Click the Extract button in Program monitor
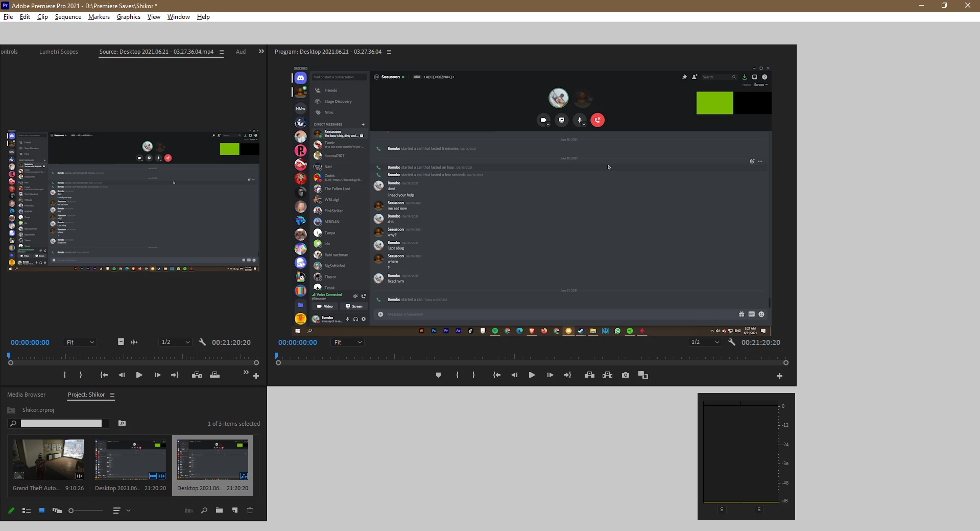This screenshot has height=531, width=980. point(607,375)
